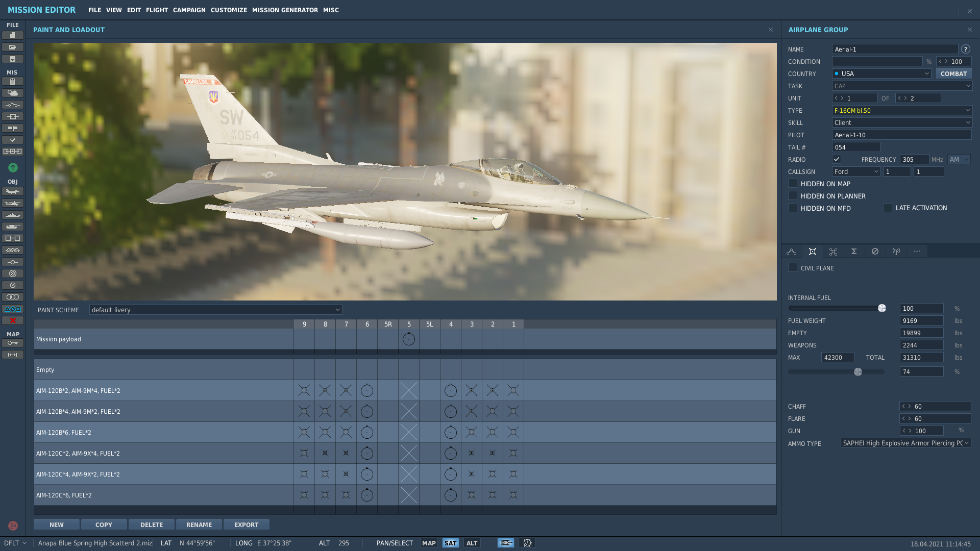Click the COMBAT button

point(953,73)
